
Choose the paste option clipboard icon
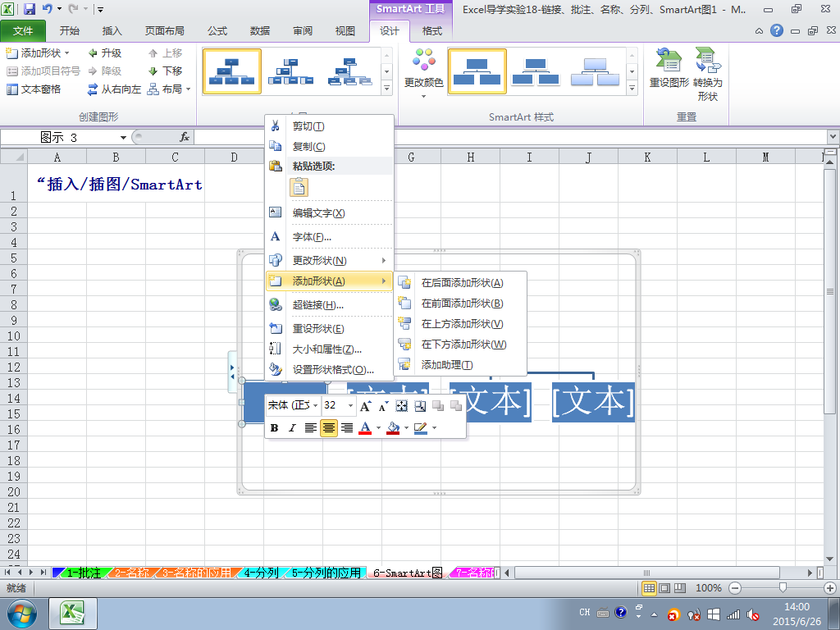pos(299,187)
